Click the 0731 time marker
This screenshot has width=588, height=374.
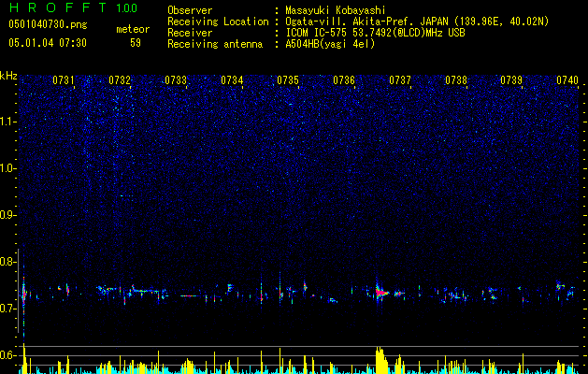[63, 79]
